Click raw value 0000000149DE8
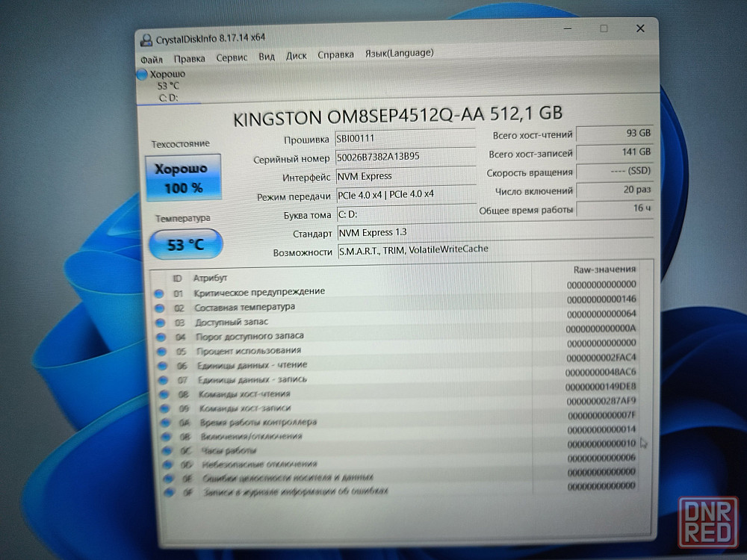Viewport: 747px width, 560px height. pos(601,386)
